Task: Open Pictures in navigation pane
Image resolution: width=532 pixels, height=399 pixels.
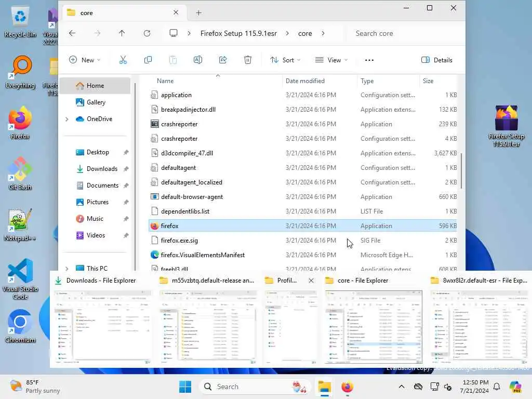Action: (95, 202)
